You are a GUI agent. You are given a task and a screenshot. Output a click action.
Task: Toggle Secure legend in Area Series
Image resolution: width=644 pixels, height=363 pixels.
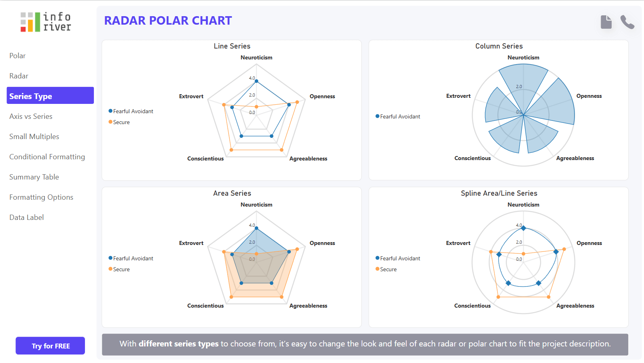(119, 269)
